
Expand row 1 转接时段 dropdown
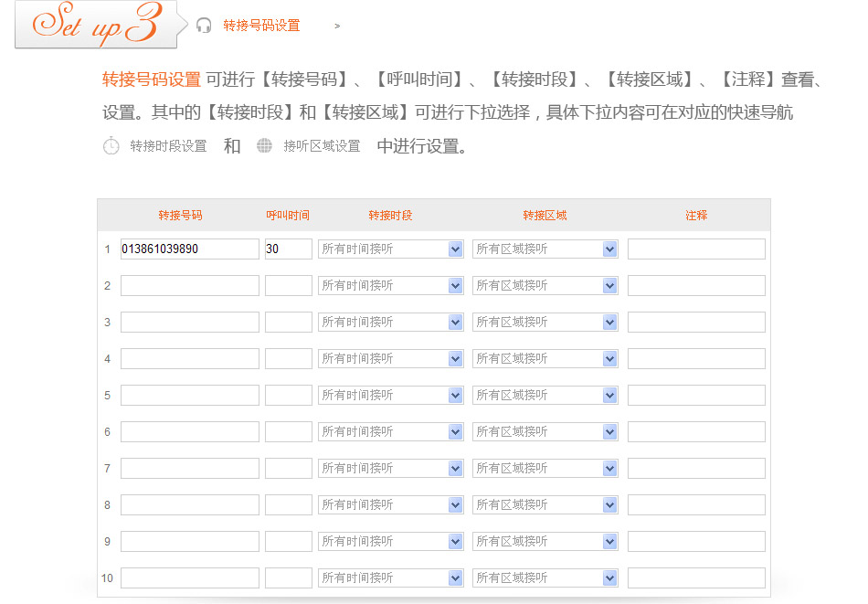pos(391,249)
